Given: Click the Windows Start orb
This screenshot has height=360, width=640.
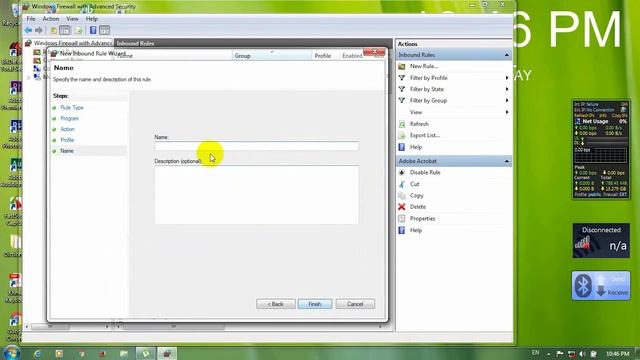Looking at the screenshot, I should (x=11, y=353).
